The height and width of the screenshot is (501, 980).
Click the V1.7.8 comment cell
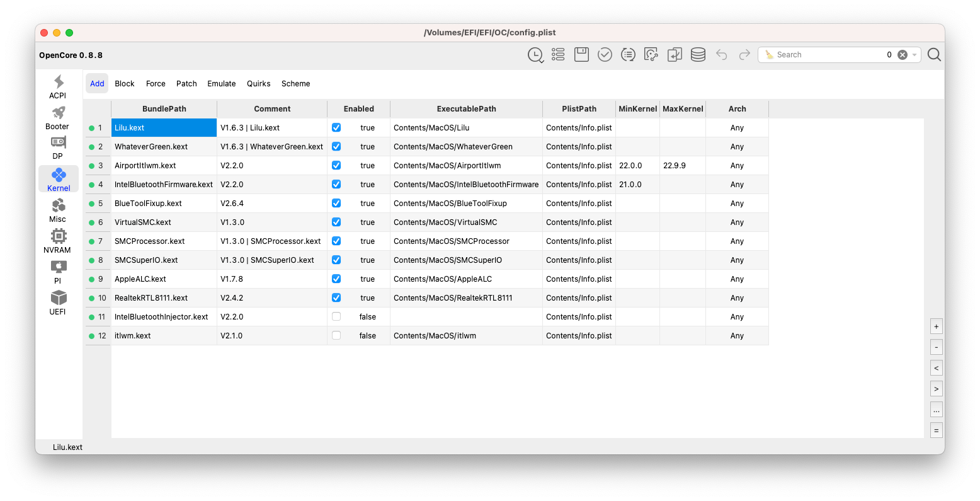pyautogui.click(x=272, y=279)
